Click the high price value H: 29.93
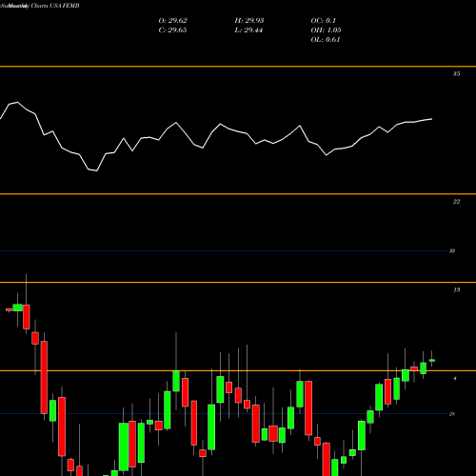Viewport: 476px width, 476px height. (249, 21)
